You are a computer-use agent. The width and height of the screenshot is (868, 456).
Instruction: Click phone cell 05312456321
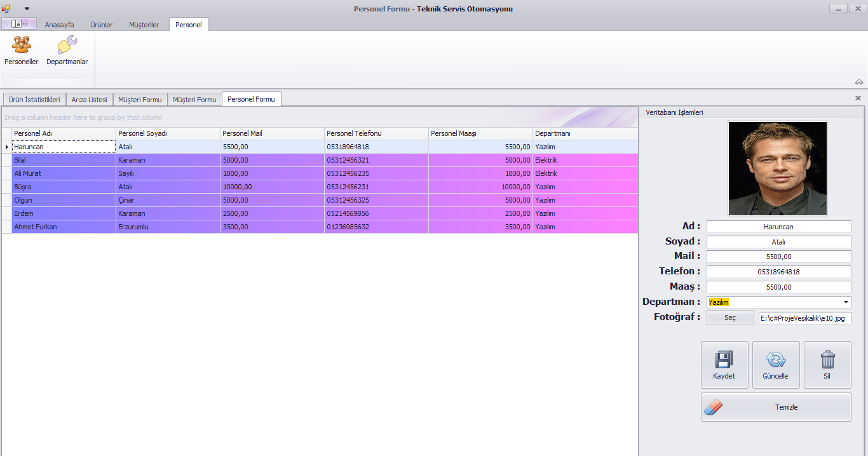coord(376,160)
